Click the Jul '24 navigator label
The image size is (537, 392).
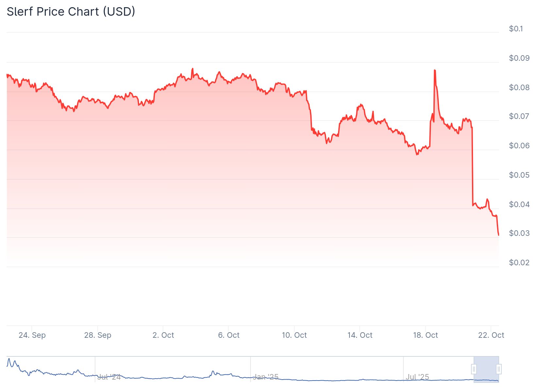(109, 377)
